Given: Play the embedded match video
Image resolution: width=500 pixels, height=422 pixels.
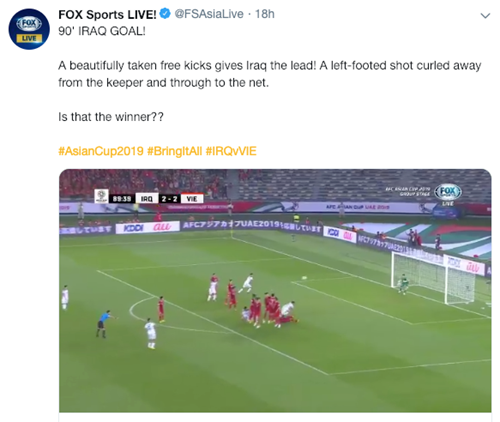Looking at the screenshot, I should click(x=275, y=291).
